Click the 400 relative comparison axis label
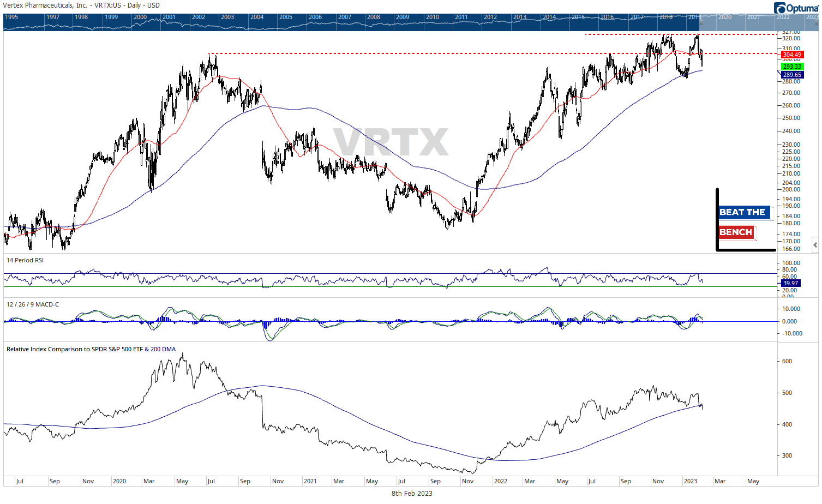Viewport: 822px width, 504px height. [787, 424]
